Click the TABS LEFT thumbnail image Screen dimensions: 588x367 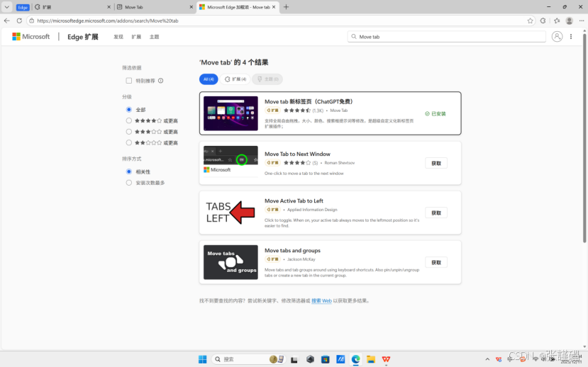231,213
